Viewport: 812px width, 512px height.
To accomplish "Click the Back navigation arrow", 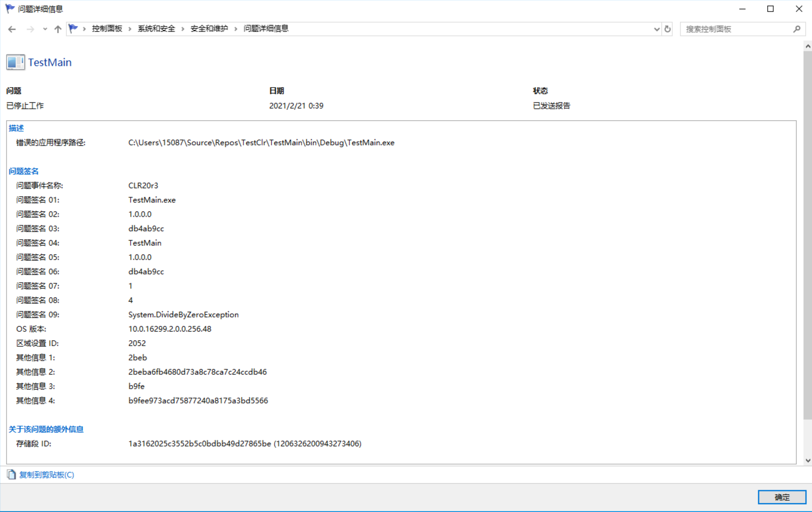I will pos(12,29).
